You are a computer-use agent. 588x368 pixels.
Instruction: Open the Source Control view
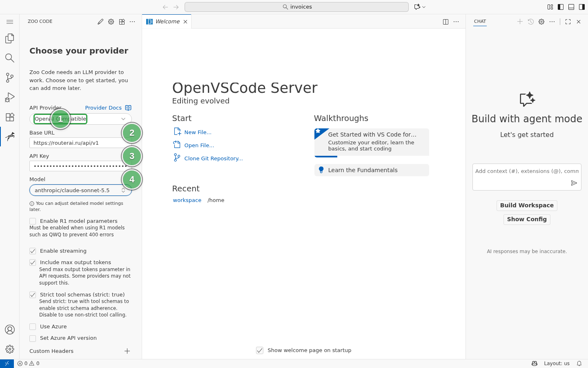tap(10, 78)
